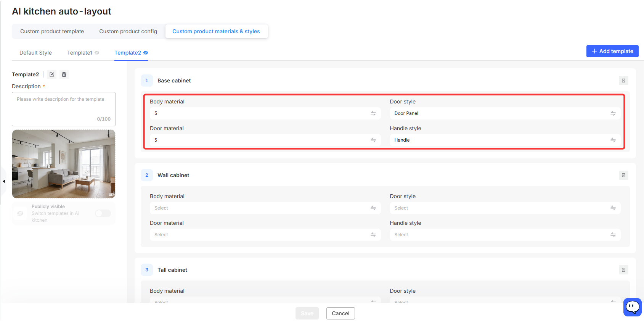Viewport: 644px width, 321px height.
Task: Delete Template2 using the trash icon
Action: [x=64, y=74]
